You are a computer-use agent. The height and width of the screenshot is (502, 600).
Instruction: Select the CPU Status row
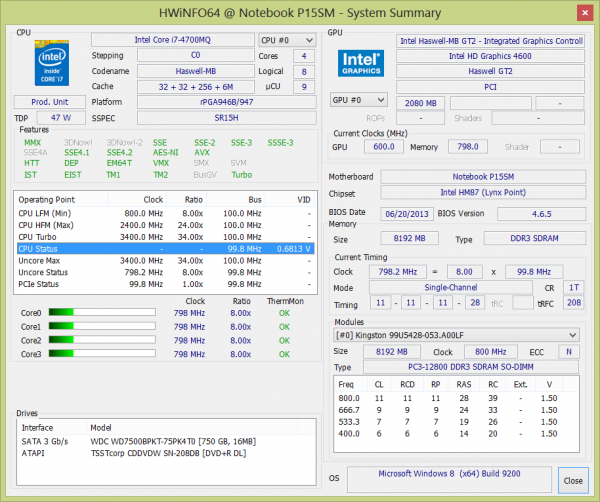[166, 249]
